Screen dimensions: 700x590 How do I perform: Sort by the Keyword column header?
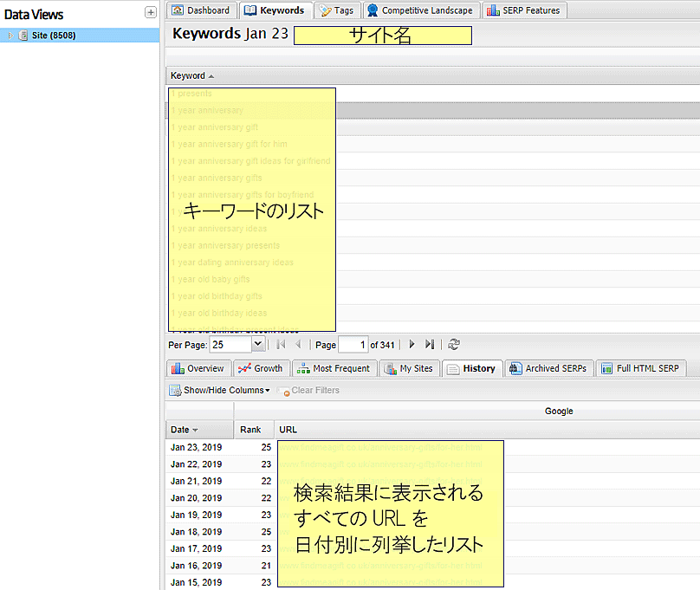coord(188,76)
